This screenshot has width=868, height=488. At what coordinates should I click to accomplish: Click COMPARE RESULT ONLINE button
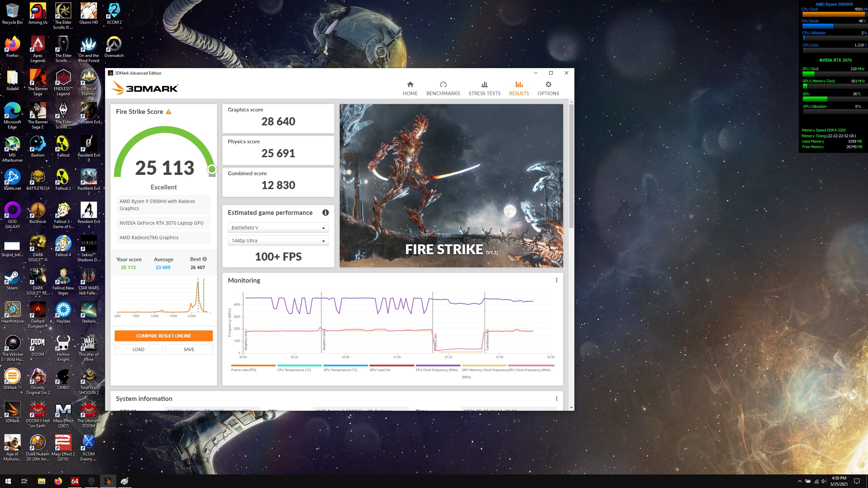pos(163,336)
